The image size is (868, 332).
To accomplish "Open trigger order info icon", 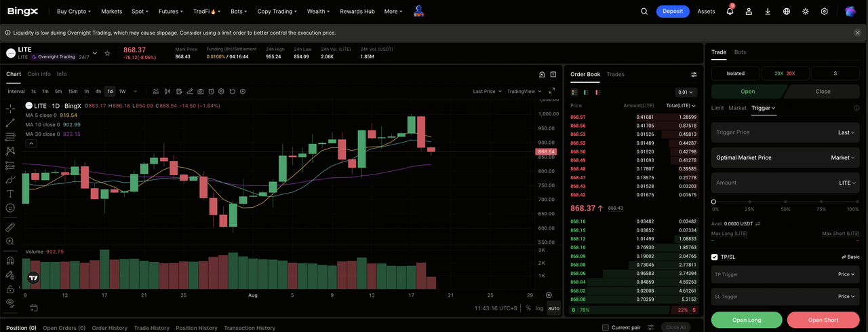I will coord(856,108).
